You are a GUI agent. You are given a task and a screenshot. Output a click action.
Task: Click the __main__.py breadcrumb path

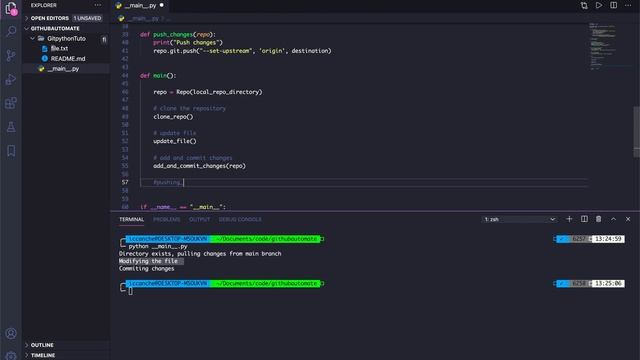pos(142,18)
